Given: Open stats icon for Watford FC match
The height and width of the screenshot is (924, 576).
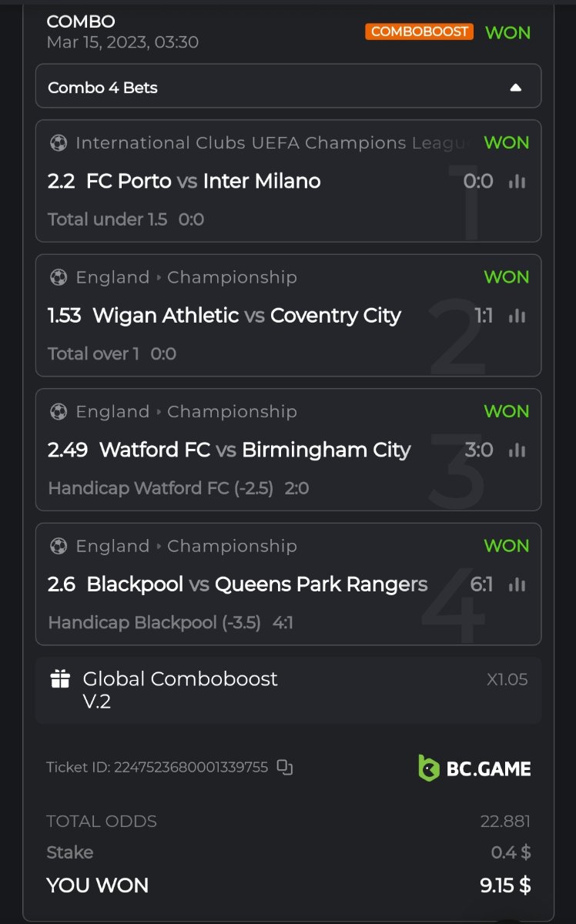Looking at the screenshot, I should 517,450.
